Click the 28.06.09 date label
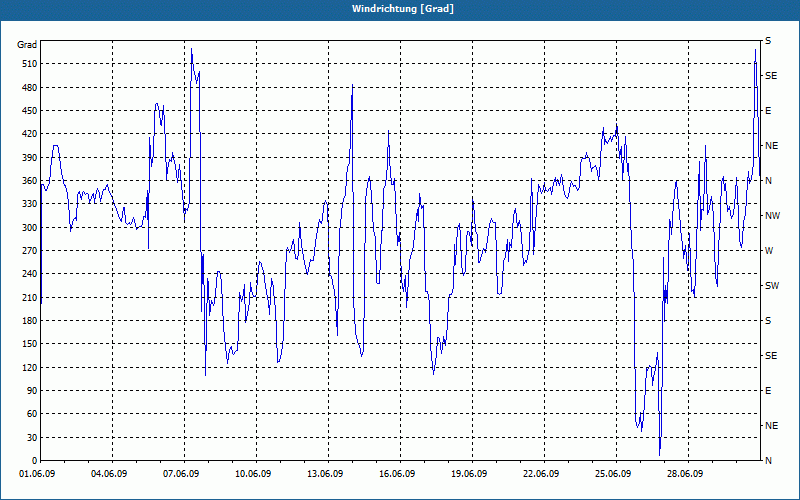The image size is (800, 500). pyautogui.click(x=685, y=474)
